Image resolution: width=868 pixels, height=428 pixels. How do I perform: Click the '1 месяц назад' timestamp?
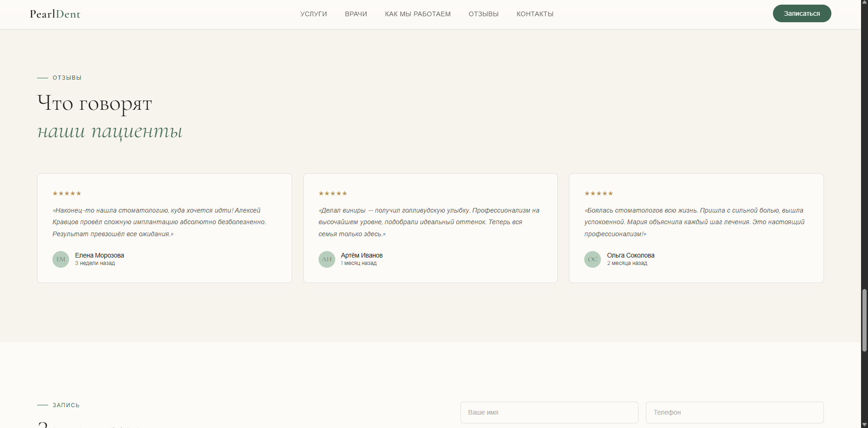pyautogui.click(x=359, y=263)
